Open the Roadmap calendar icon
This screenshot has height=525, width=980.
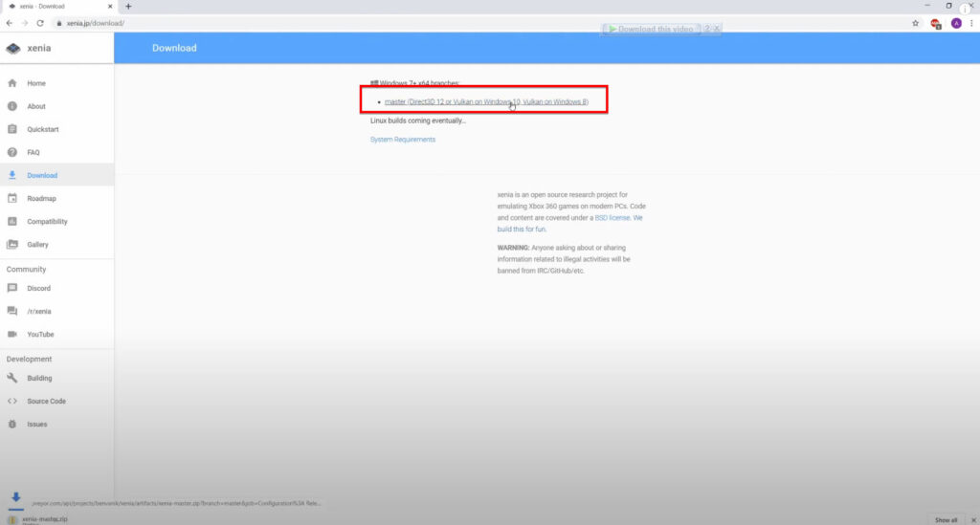[x=12, y=198]
